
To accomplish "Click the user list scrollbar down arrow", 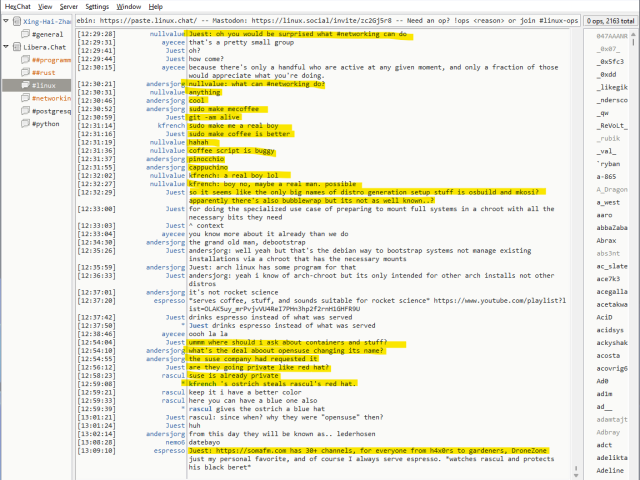I will pos(633,474).
